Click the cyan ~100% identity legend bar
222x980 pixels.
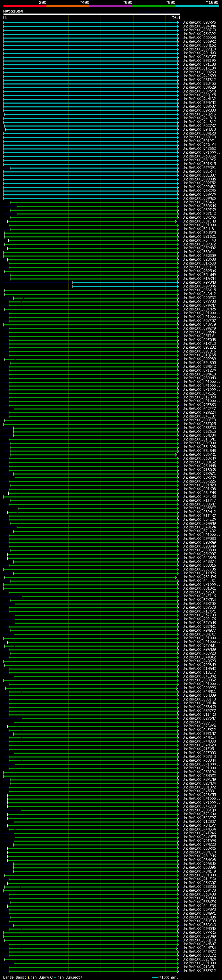click(x=197, y=6)
